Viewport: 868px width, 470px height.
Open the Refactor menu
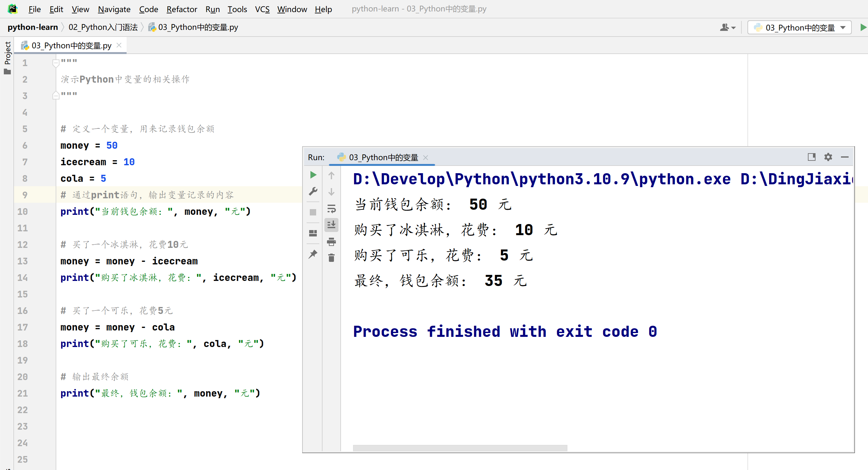point(182,9)
